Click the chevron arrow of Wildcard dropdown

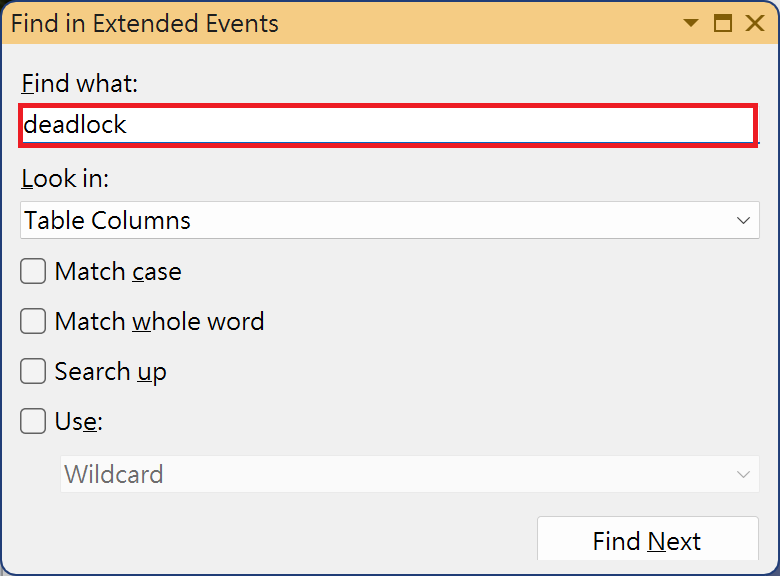pyautogui.click(x=743, y=474)
